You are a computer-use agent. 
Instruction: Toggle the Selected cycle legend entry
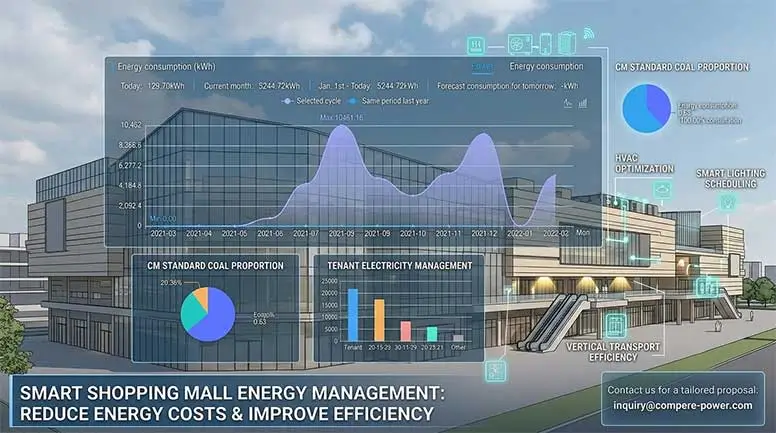point(311,101)
